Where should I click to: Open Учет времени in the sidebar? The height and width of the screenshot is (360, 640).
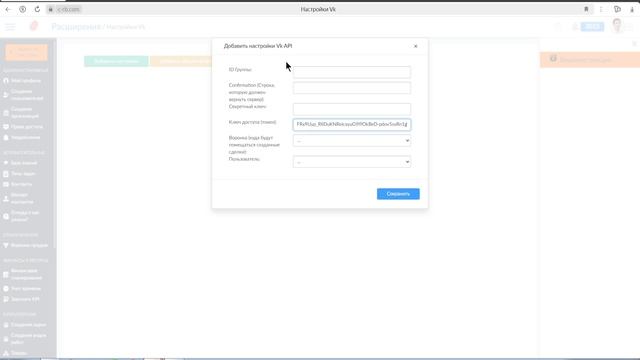click(x=26, y=289)
